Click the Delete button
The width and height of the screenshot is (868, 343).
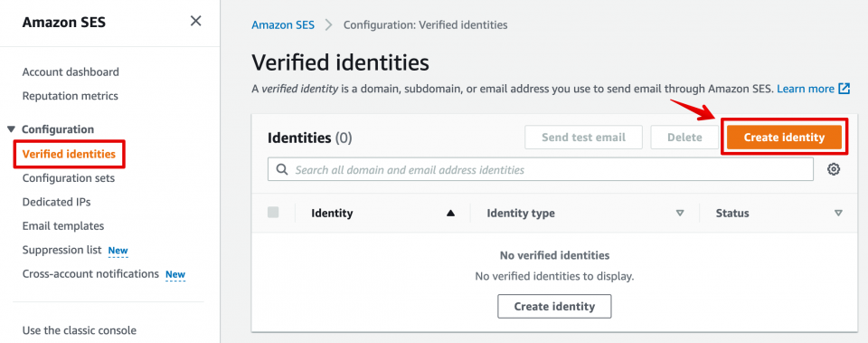(x=684, y=138)
